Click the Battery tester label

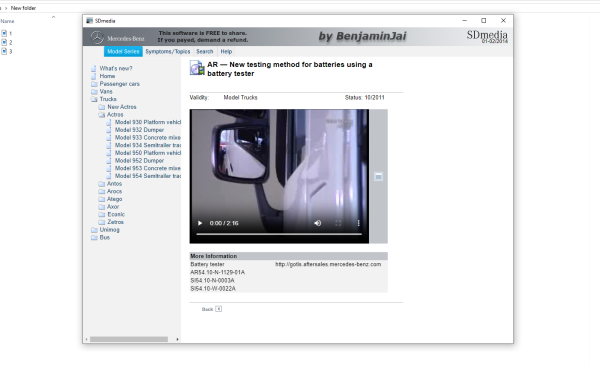tap(207, 264)
